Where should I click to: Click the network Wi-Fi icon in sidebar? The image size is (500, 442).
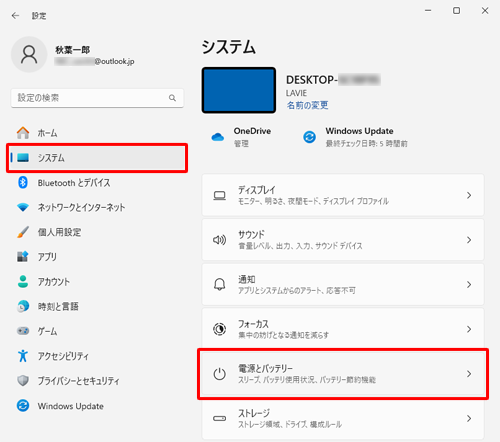click(x=23, y=207)
